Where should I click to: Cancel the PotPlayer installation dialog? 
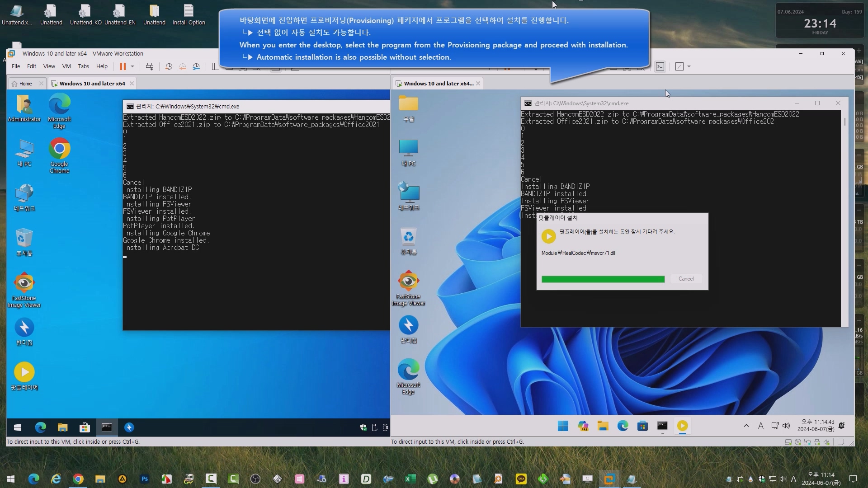686,279
